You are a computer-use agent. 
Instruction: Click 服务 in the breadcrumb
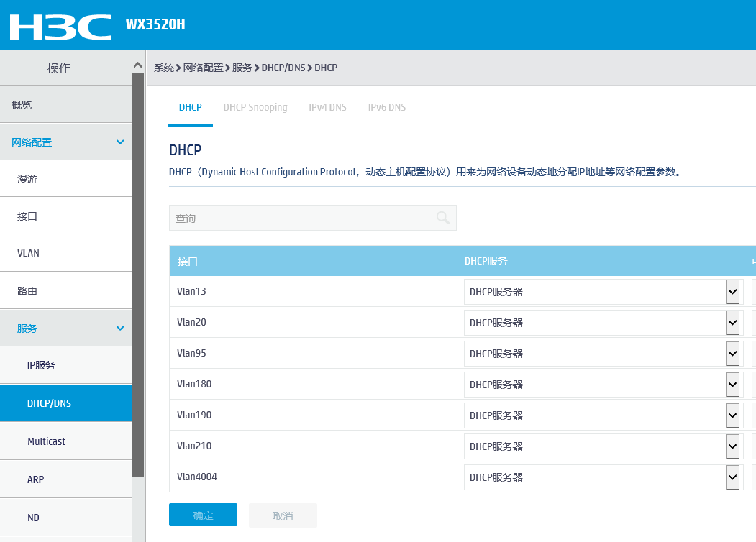[x=242, y=68]
